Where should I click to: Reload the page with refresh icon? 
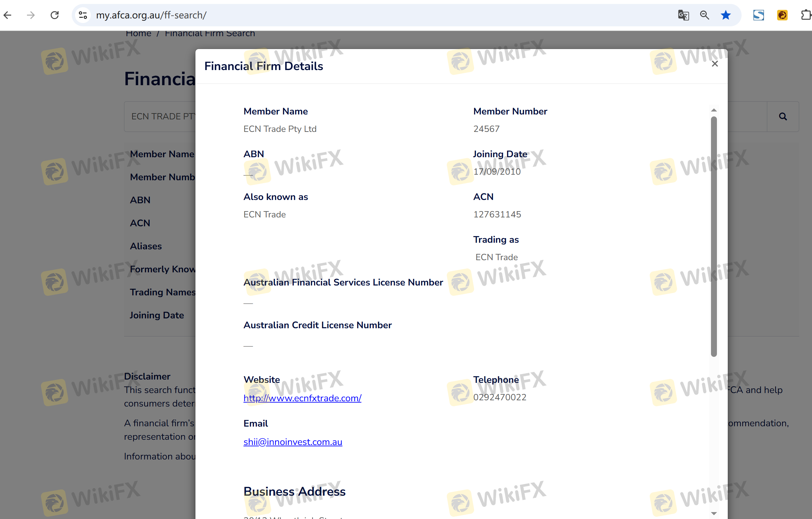(55, 15)
